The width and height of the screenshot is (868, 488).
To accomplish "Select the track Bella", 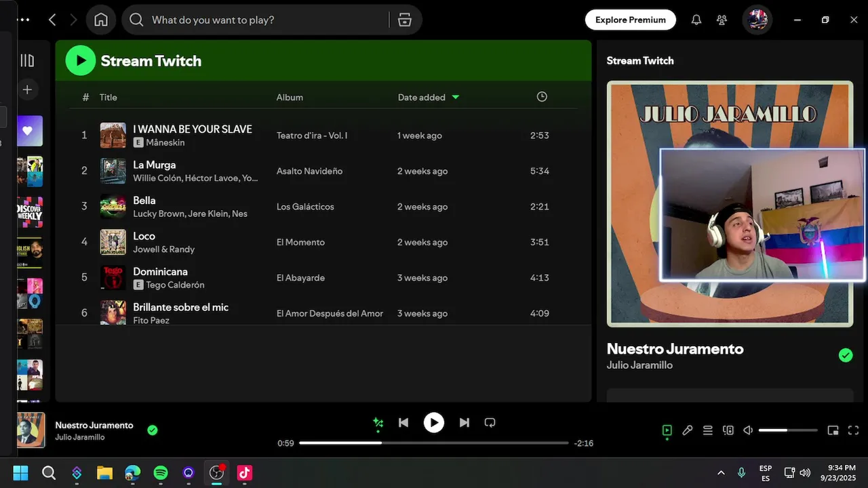I will [144, 201].
